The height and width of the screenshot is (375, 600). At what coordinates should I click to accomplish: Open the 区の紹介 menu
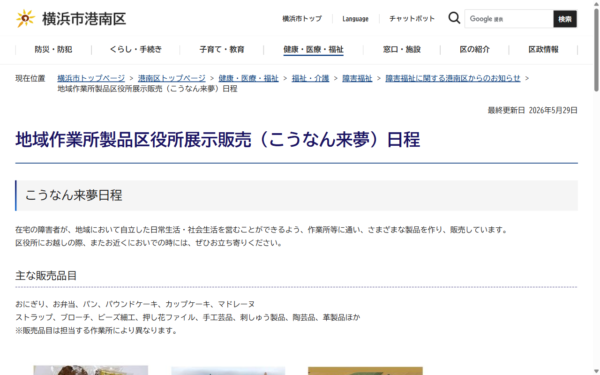pyautogui.click(x=474, y=49)
